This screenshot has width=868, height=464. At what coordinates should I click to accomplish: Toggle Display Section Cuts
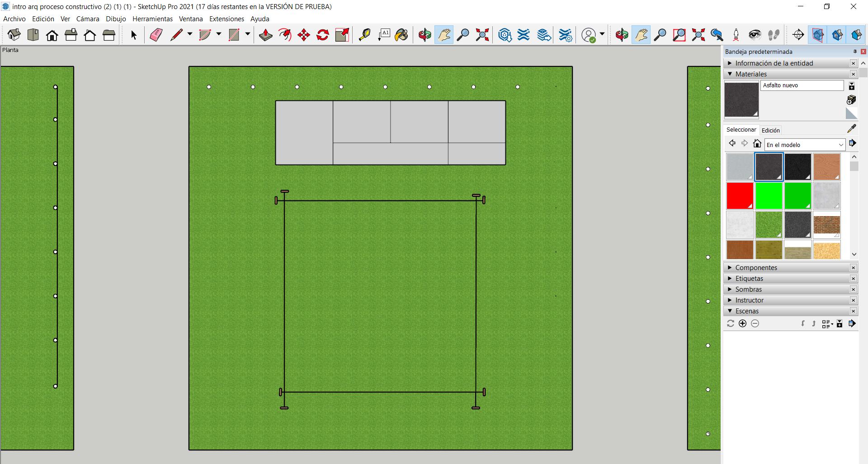pyautogui.click(x=837, y=35)
